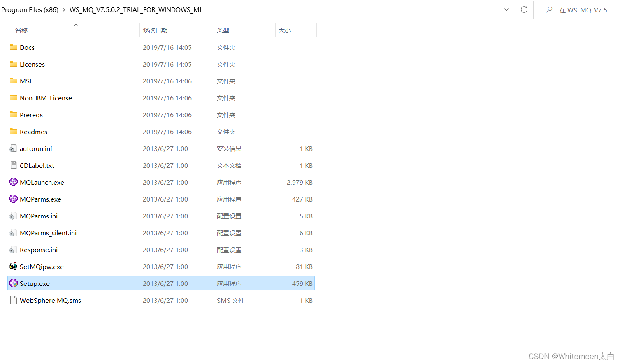Click the search box for WS_MQ_V7.5

[x=577, y=10]
